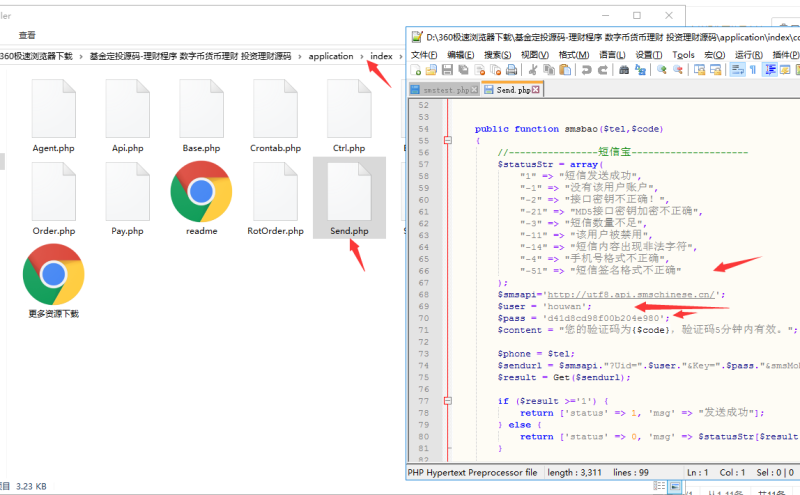Expand chevron after index breadcrumb
The width and height of the screenshot is (800, 495).
tap(401, 56)
